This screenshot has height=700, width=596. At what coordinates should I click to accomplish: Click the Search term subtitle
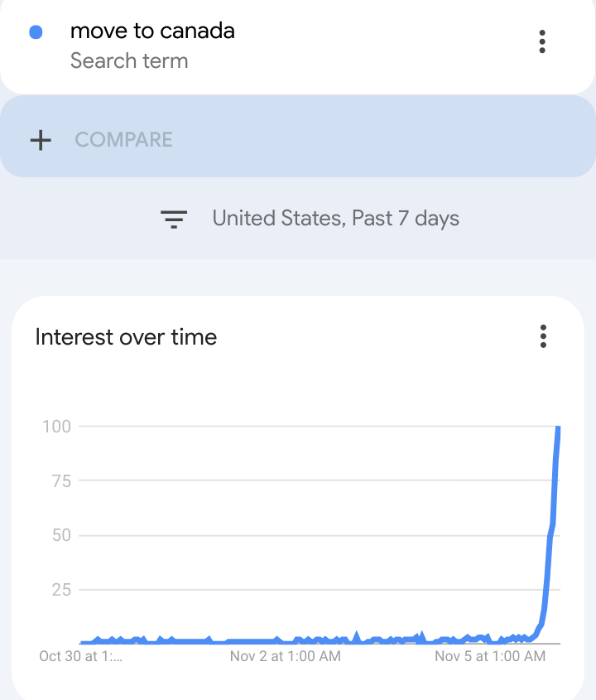129,60
